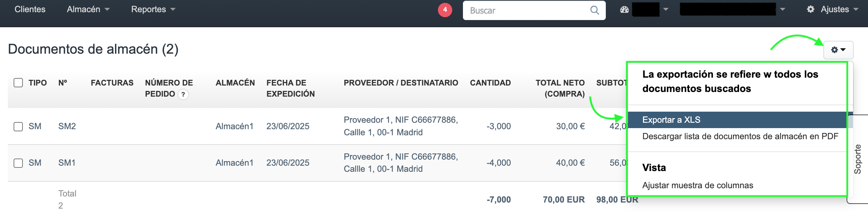
Task: Select Ajustar muestra de columnas
Action: tap(697, 185)
